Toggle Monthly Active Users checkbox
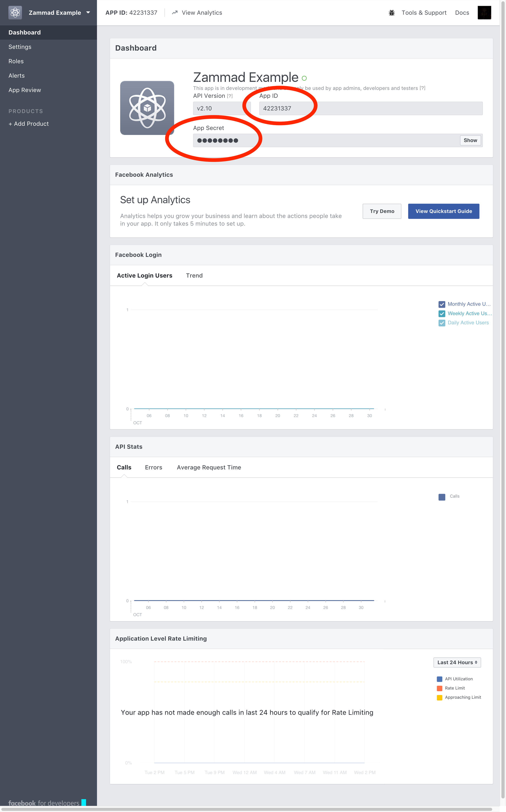This screenshot has height=812, width=506. [x=442, y=304]
